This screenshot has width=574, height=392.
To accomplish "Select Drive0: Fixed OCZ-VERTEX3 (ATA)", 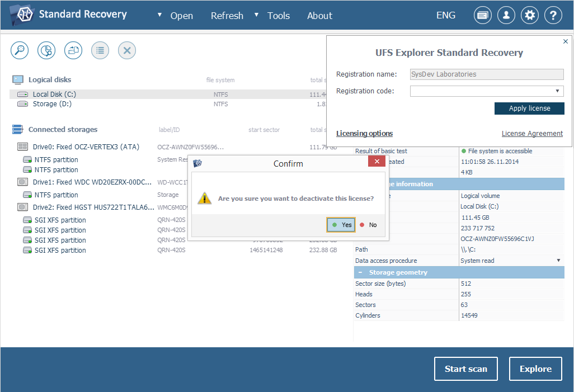I will 86,147.
